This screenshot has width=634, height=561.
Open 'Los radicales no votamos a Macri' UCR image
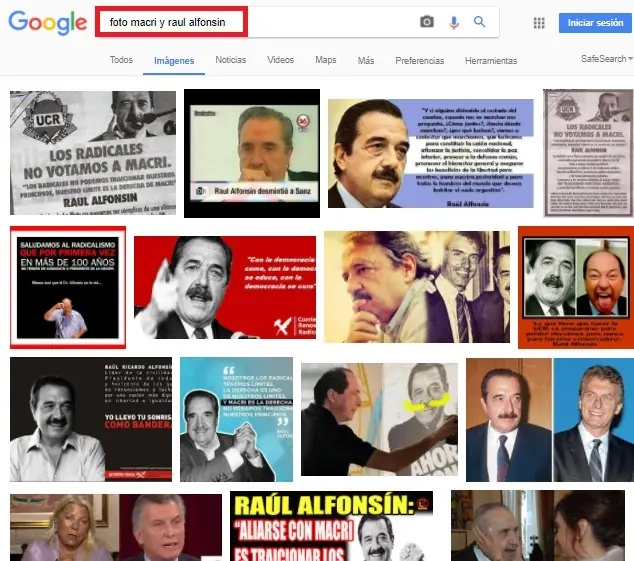[93, 153]
